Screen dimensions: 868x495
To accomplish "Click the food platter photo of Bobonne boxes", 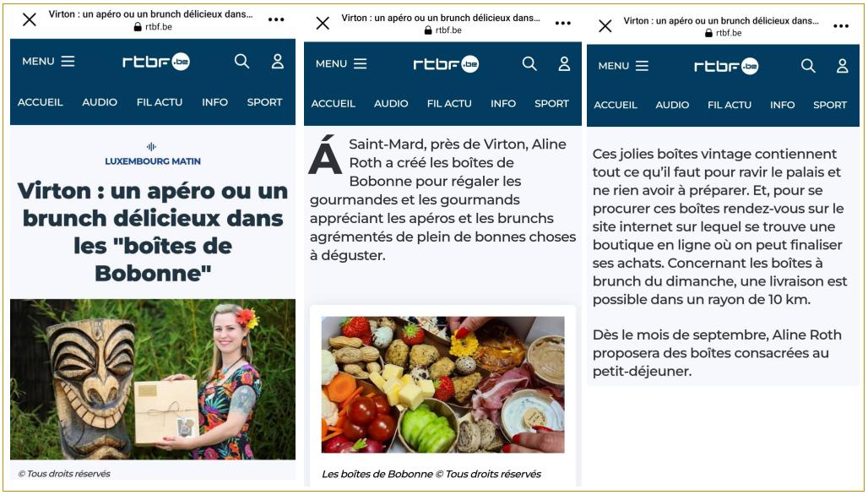I will click(x=442, y=385).
